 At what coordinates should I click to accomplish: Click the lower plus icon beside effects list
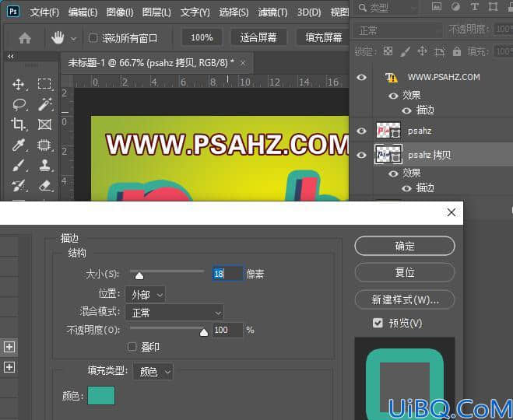9,367
